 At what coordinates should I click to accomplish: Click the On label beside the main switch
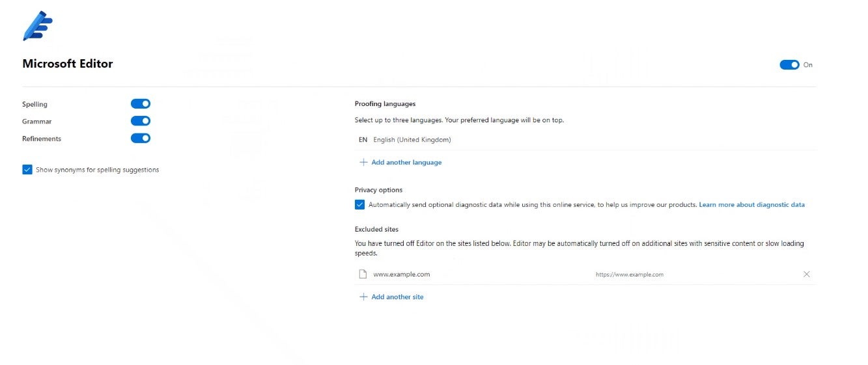(808, 65)
